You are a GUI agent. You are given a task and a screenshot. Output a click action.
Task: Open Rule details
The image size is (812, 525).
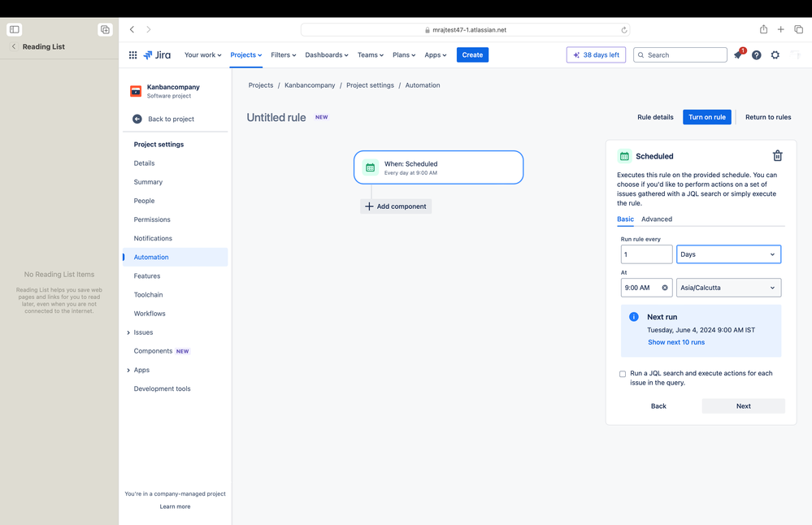click(x=655, y=117)
